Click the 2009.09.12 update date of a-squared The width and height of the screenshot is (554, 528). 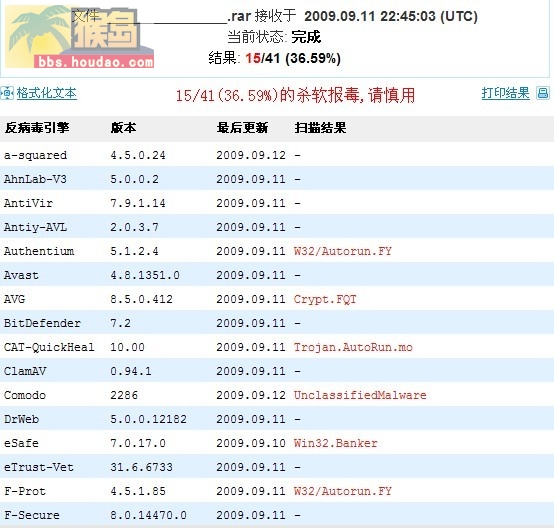[251, 155]
